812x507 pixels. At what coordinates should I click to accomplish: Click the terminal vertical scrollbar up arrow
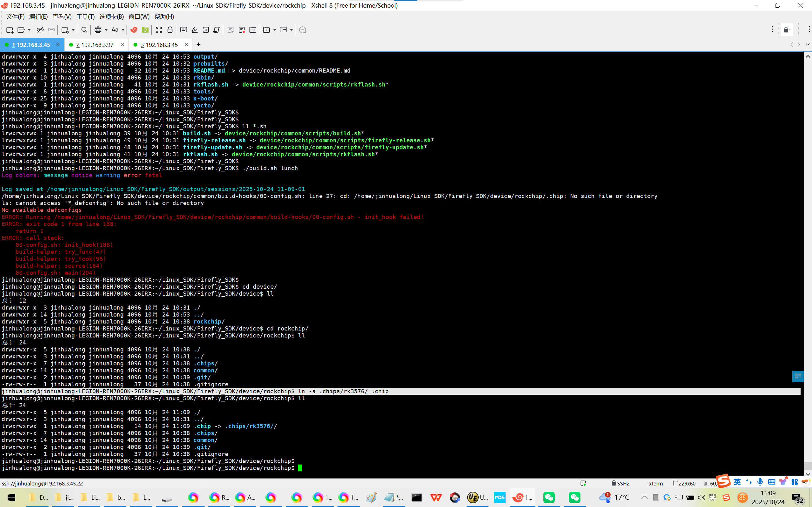pyautogui.click(x=808, y=56)
